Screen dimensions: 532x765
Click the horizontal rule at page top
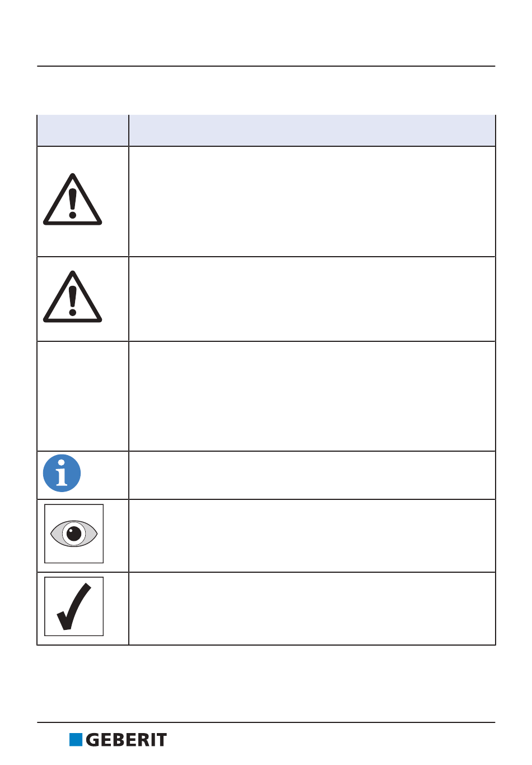click(266, 66)
